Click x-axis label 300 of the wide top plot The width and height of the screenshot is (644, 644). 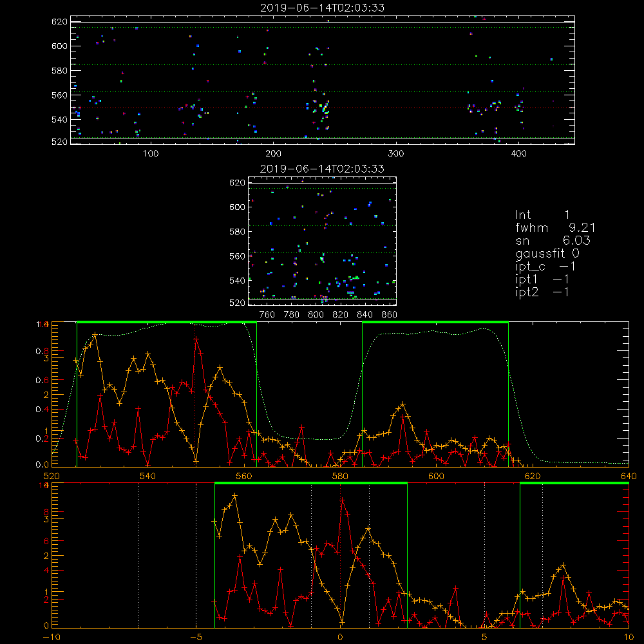pos(396,154)
